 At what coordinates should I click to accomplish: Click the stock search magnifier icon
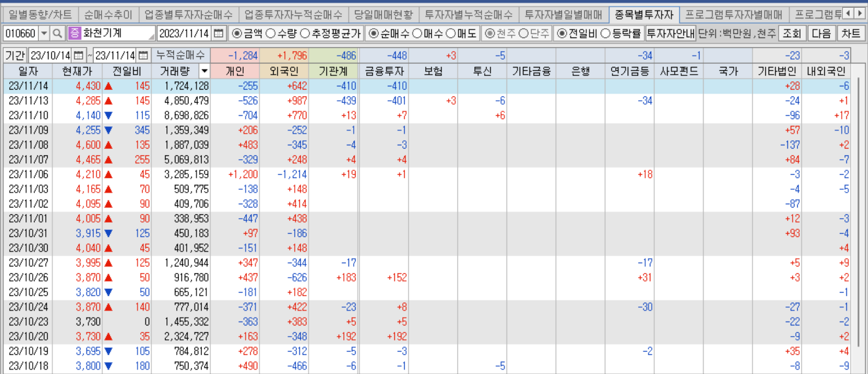(58, 33)
